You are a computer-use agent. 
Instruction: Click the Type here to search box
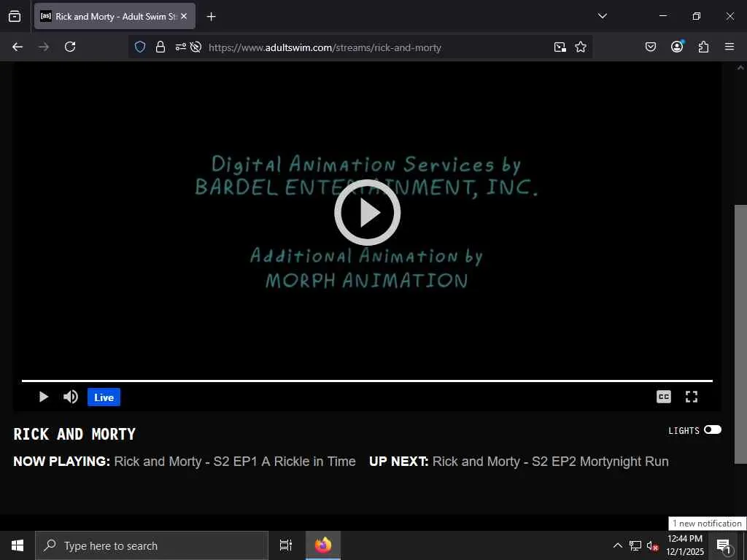(152, 545)
